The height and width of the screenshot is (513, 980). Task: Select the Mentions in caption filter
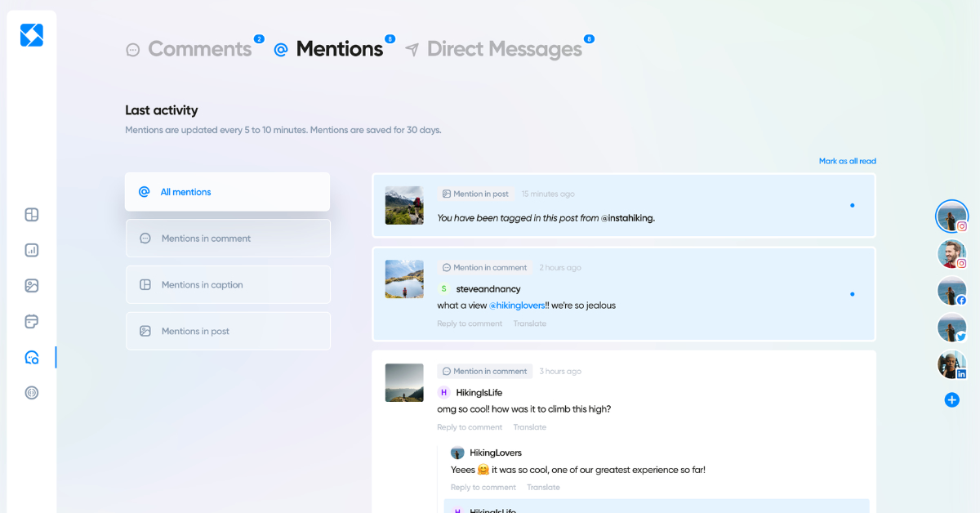click(x=228, y=285)
